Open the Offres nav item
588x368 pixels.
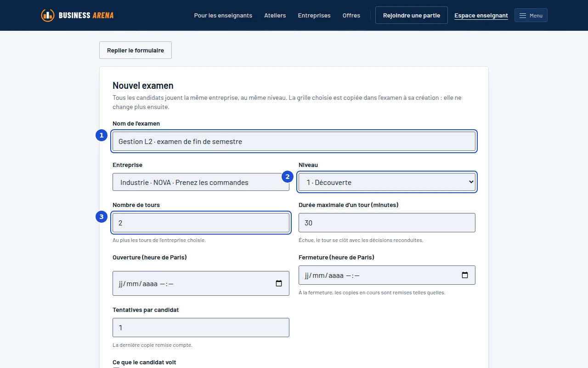(x=351, y=15)
